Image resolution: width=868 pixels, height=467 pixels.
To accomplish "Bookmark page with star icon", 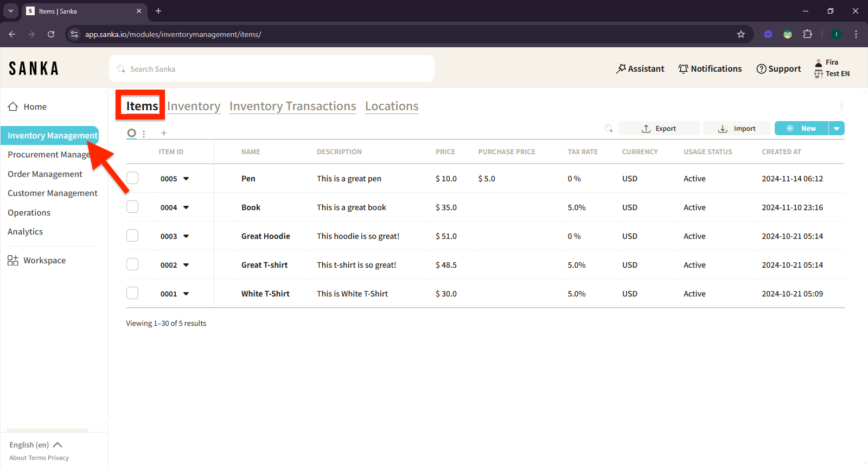I will pyautogui.click(x=741, y=34).
